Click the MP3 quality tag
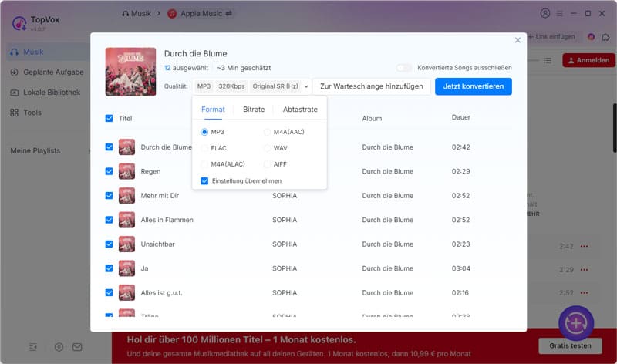This screenshot has width=617, height=364. tap(204, 86)
